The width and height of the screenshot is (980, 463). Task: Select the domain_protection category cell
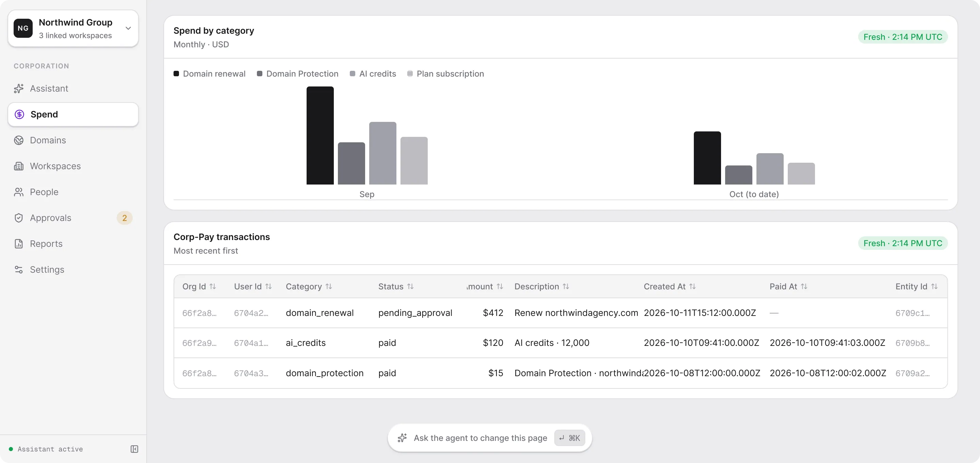pos(325,373)
